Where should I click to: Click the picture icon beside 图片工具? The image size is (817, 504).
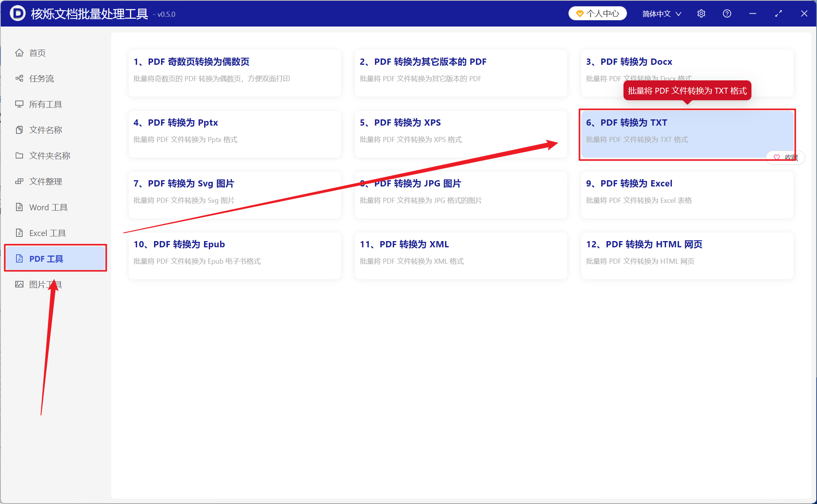[19, 284]
